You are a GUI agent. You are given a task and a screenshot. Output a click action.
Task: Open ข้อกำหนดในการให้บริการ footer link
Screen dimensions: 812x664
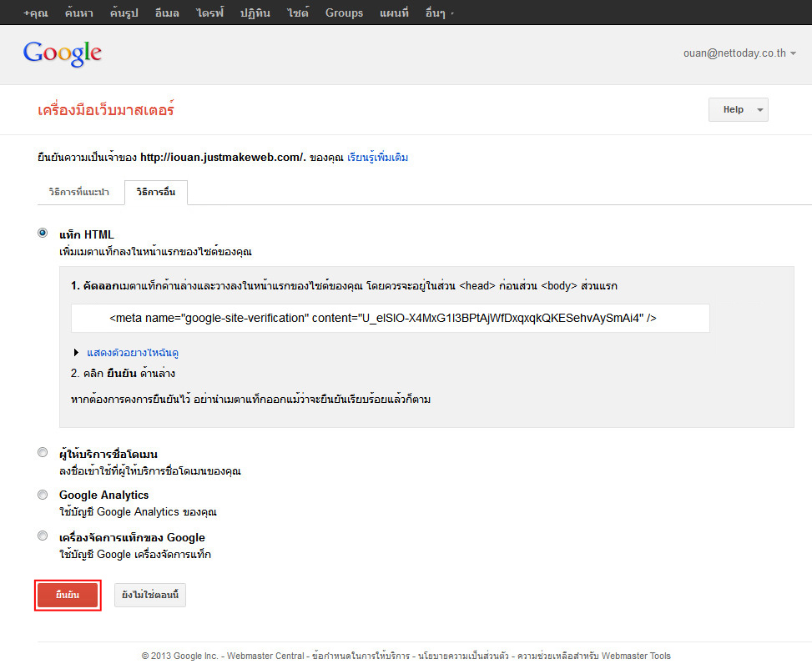[361, 656]
